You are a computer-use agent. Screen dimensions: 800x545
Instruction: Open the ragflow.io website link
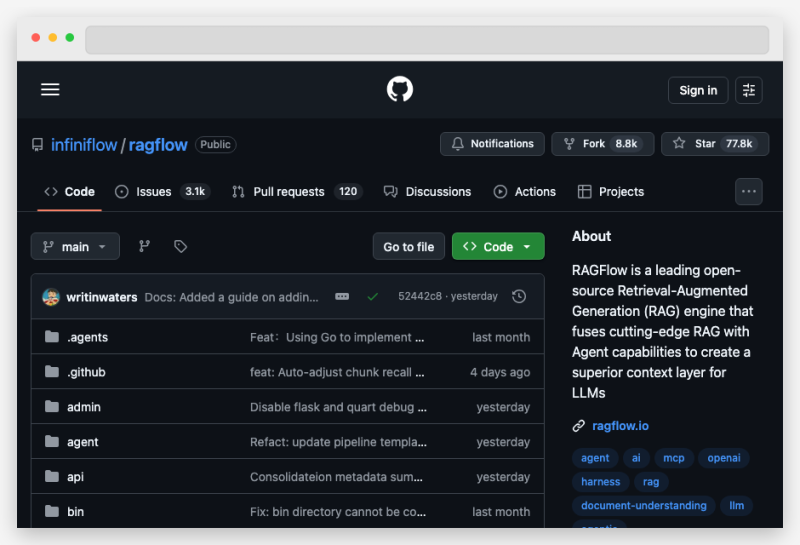pos(620,426)
